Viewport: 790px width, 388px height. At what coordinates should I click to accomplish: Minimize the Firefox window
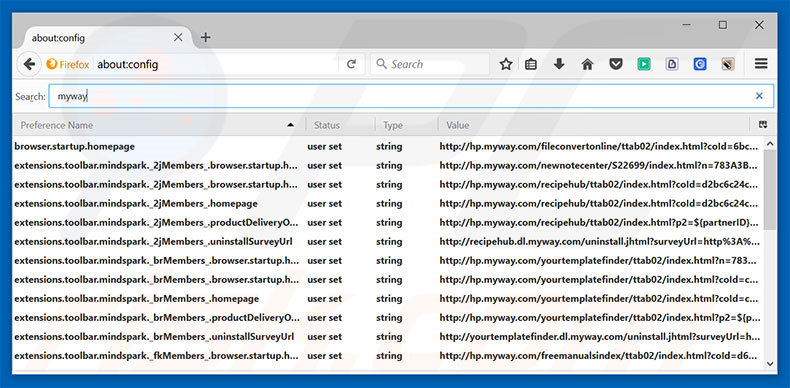click(686, 25)
